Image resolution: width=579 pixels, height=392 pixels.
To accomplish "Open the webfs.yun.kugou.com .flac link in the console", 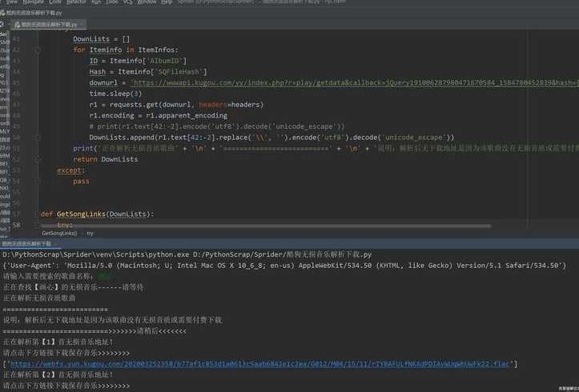I will [259, 364].
